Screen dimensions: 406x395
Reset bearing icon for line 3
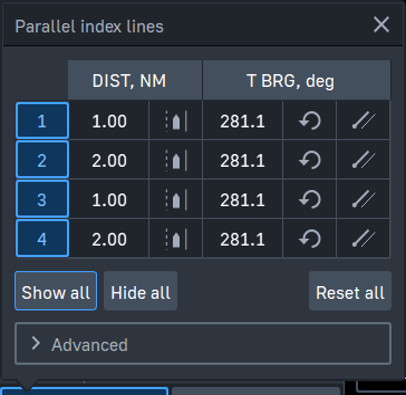point(310,199)
